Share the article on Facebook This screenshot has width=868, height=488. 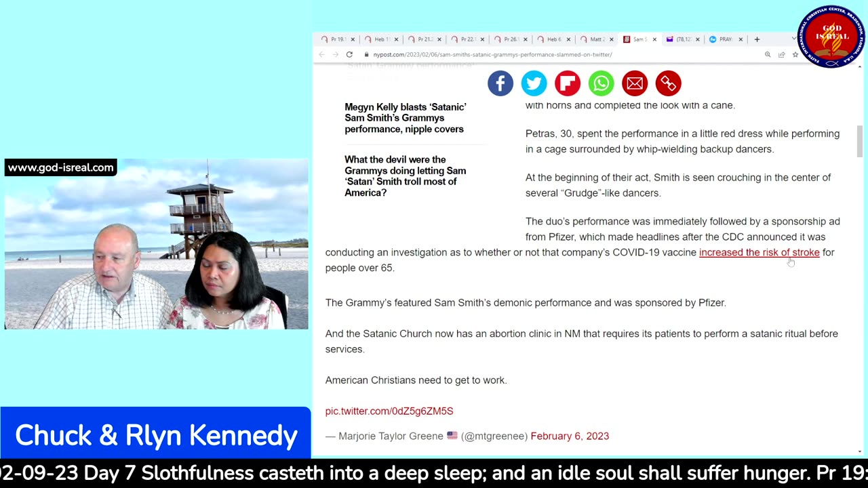(500, 83)
